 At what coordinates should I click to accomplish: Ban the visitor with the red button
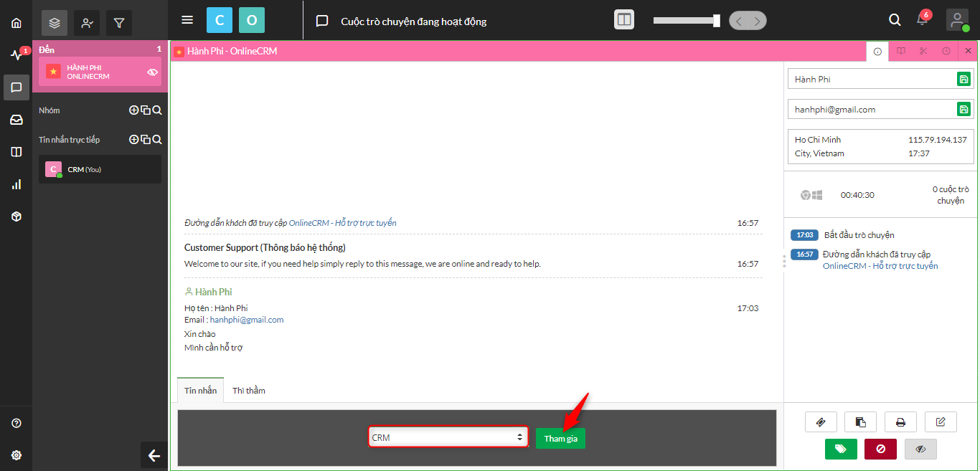click(880, 449)
